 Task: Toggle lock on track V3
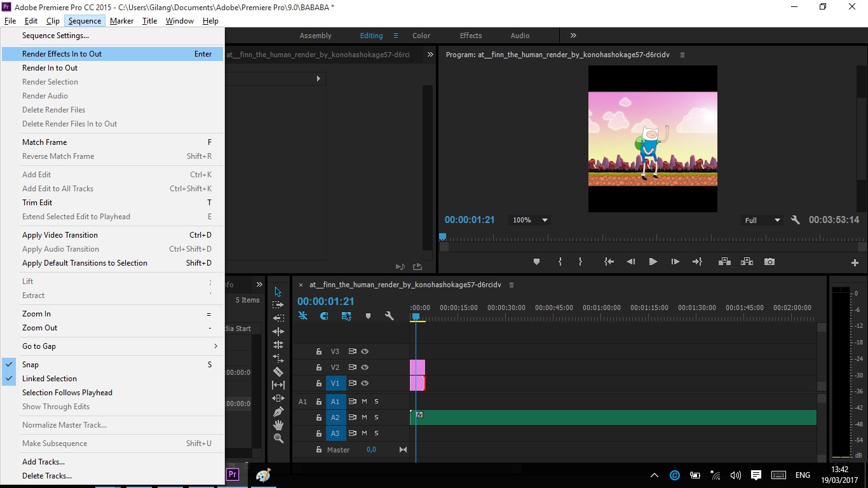pos(319,351)
